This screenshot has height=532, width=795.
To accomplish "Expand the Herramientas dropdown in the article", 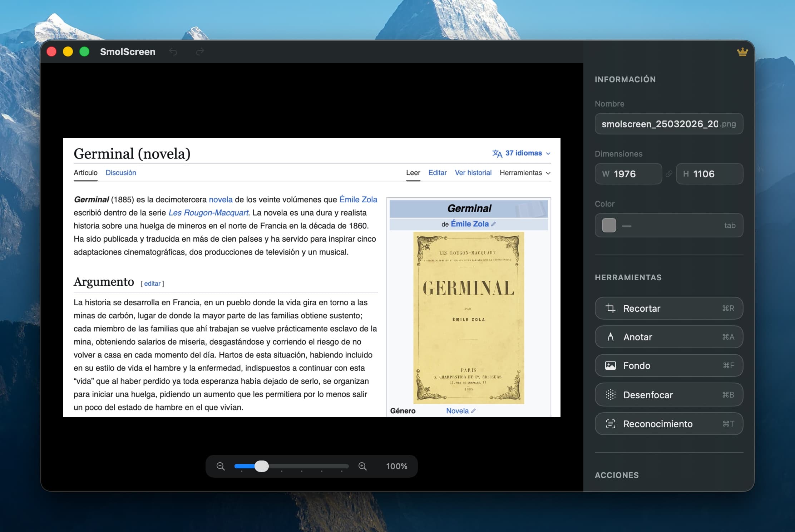I will point(525,173).
